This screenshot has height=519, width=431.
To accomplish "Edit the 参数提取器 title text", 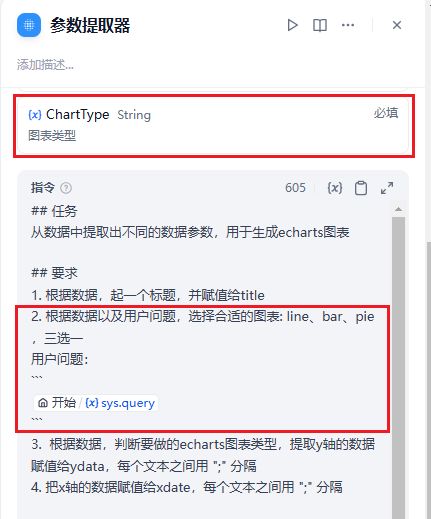I will pyautogui.click(x=90, y=26).
